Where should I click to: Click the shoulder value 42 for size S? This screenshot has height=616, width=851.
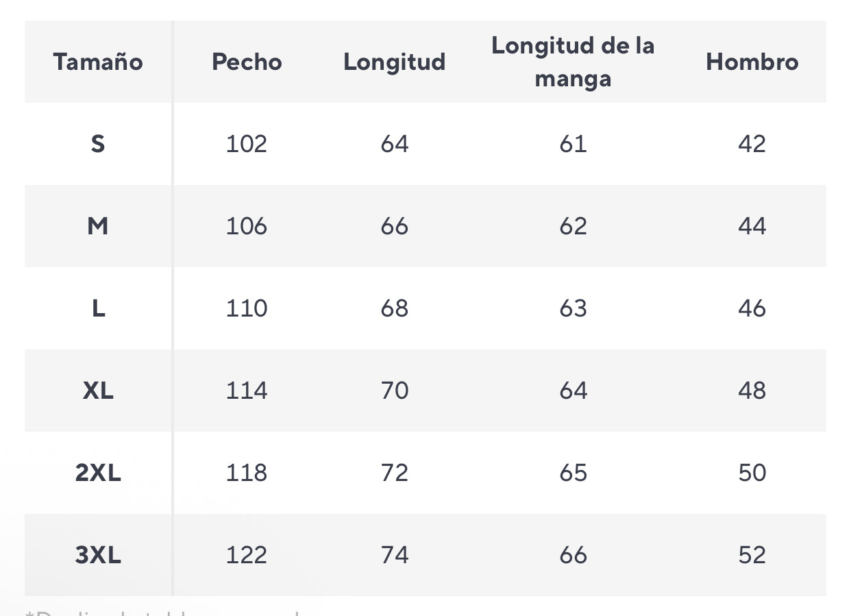tap(752, 144)
